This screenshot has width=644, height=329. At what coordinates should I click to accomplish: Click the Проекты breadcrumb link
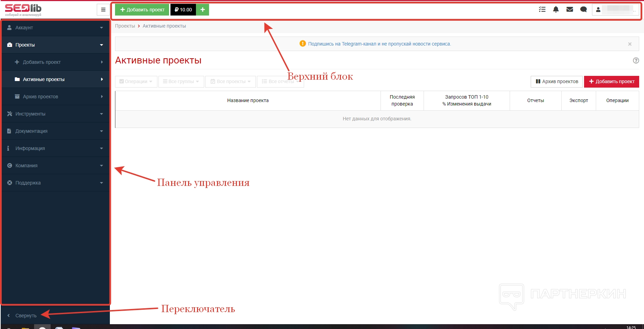[125, 26]
